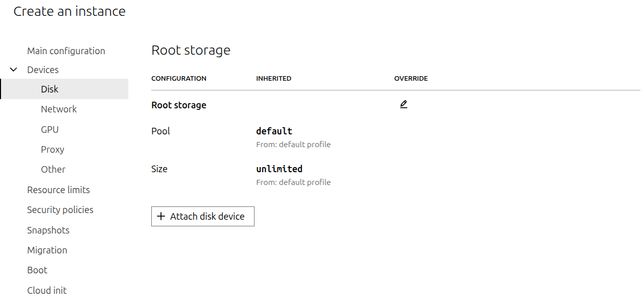Go to the Boot configuration

point(37,270)
